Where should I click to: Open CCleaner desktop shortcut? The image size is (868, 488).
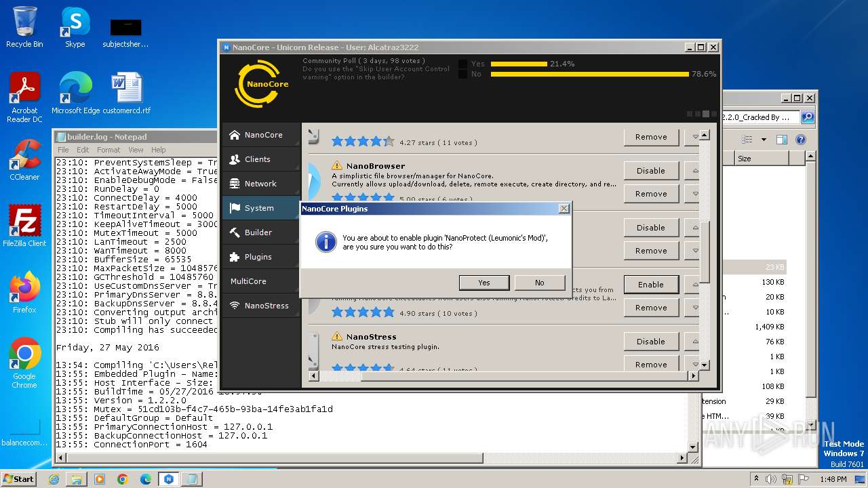click(24, 159)
